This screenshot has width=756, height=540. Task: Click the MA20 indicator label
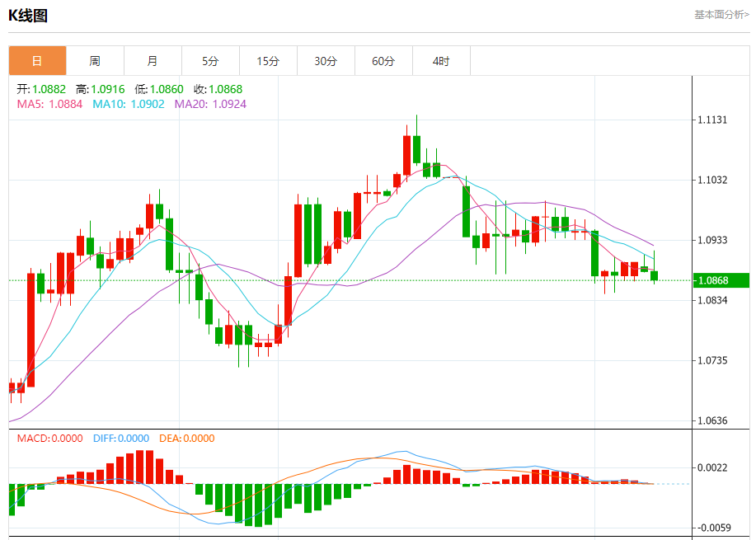210,104
